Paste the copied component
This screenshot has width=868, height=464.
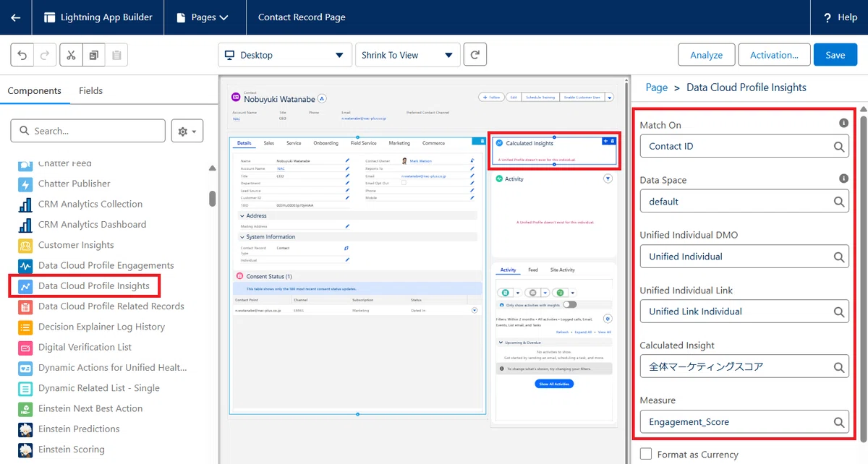pos(116,55)
